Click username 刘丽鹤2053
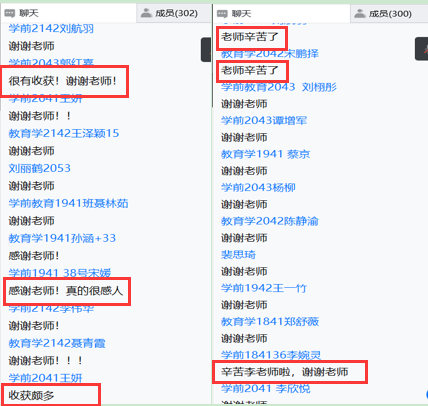 (40, 168)
